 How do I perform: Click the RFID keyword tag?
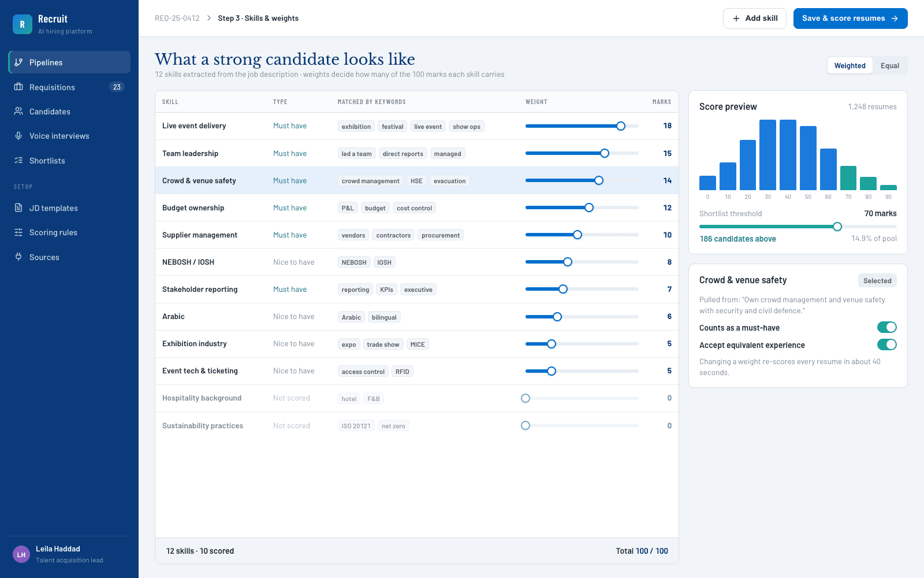(x=403, y=372)
